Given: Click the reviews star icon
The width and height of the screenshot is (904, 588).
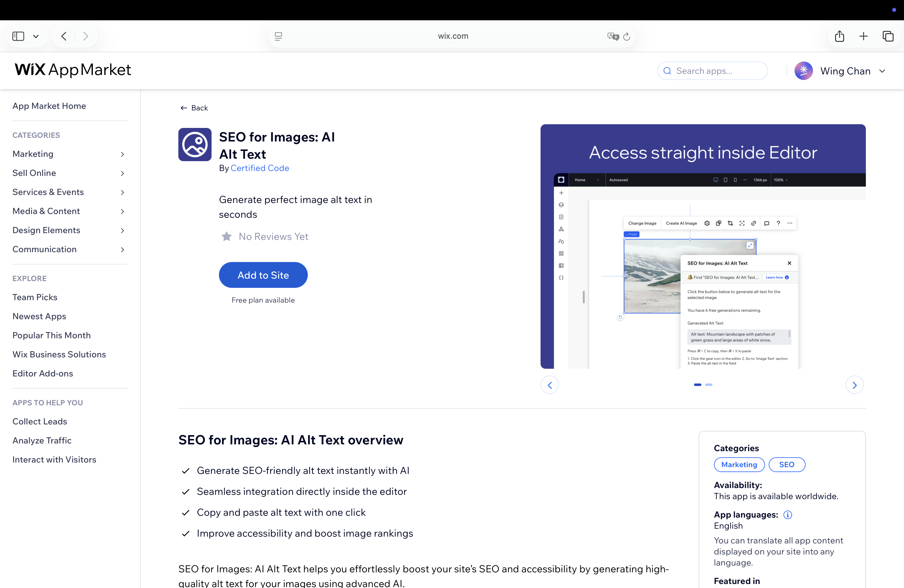Looking at the screenshot, I should [226, 236].
